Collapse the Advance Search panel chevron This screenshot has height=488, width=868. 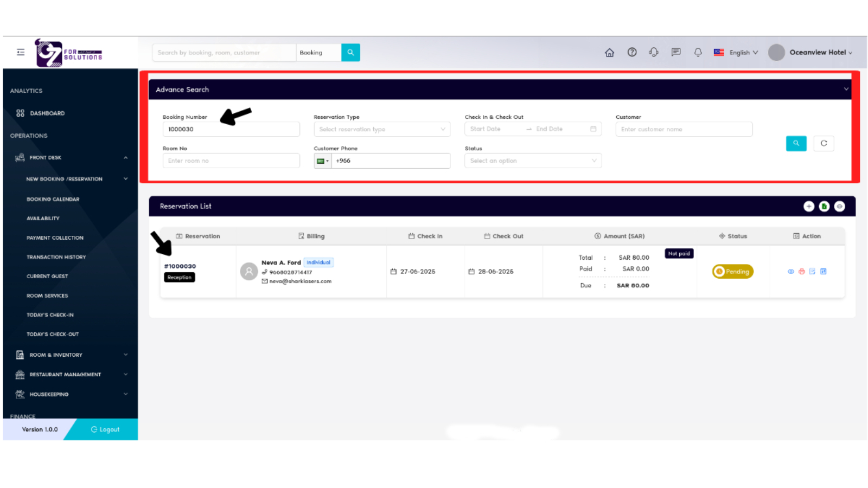(x=846, y=88)
